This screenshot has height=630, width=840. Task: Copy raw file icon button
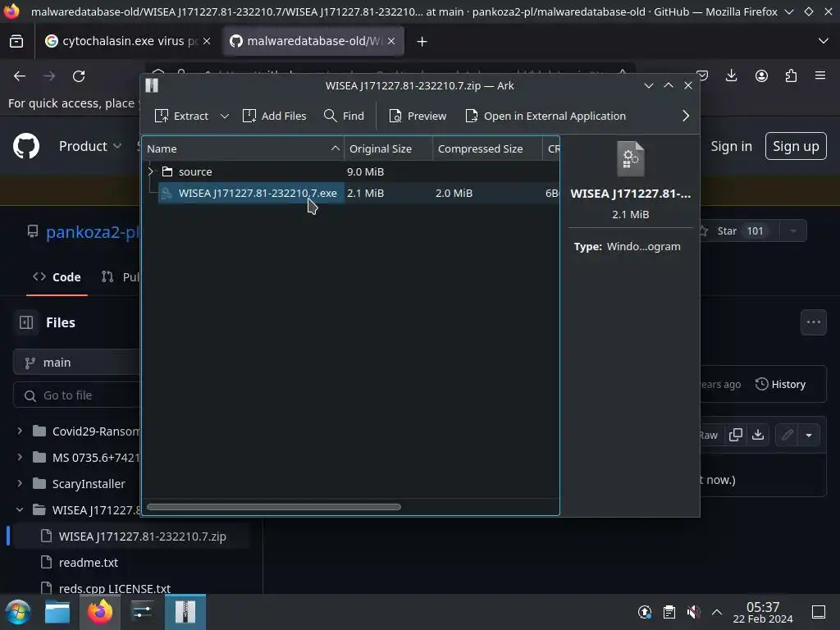736,435
